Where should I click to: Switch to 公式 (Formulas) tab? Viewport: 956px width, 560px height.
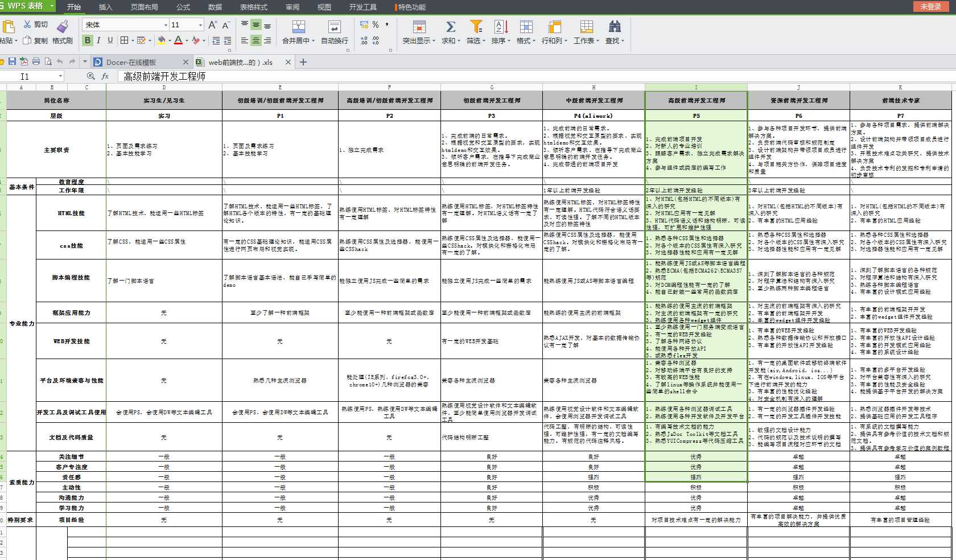point(183,7)
